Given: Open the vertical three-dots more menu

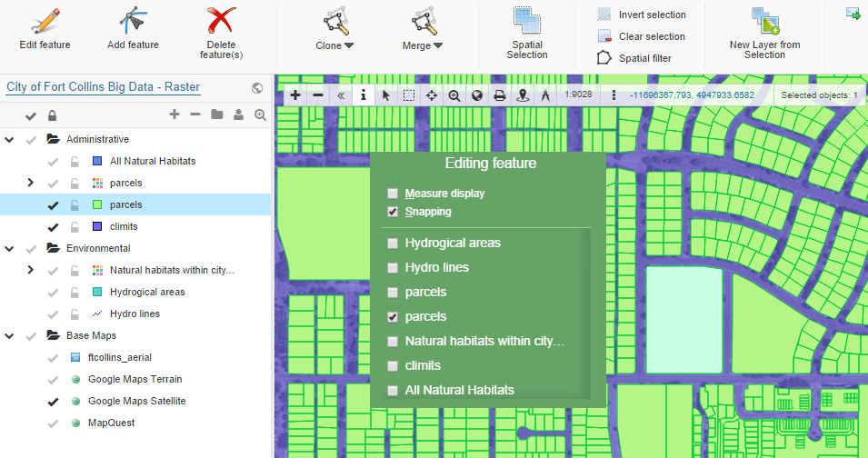Looking at the screenshot, I should 614,95.
